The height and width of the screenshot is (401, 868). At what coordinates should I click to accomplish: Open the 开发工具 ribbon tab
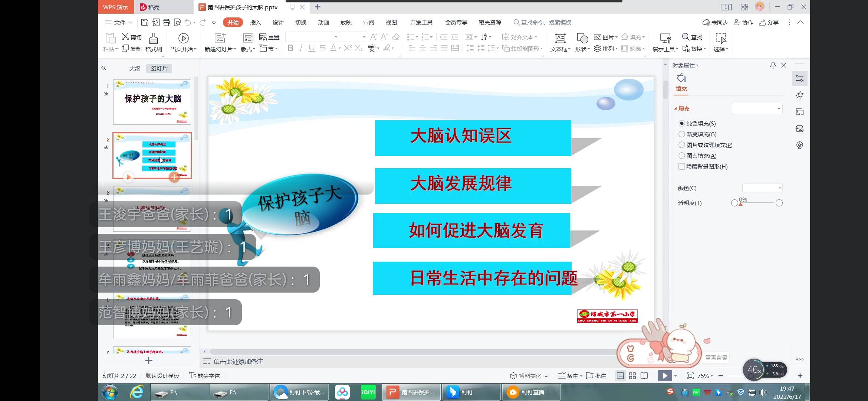[x=421, y=22]
